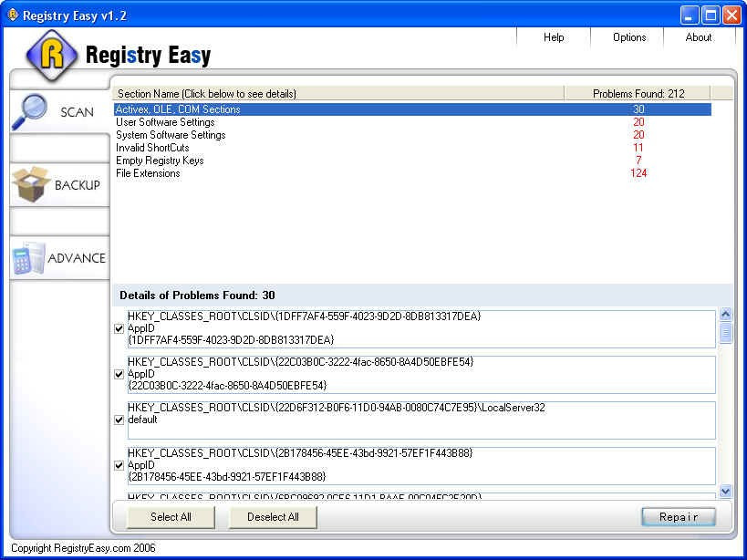Open the Options menu
The width and height of the screenshot is (747, 560).
point(628,37)
